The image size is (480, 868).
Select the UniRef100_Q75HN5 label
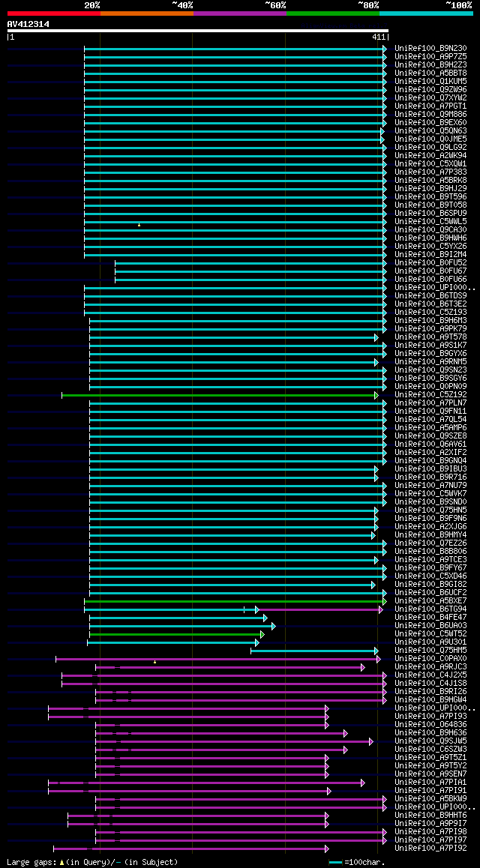pos(430,510)
